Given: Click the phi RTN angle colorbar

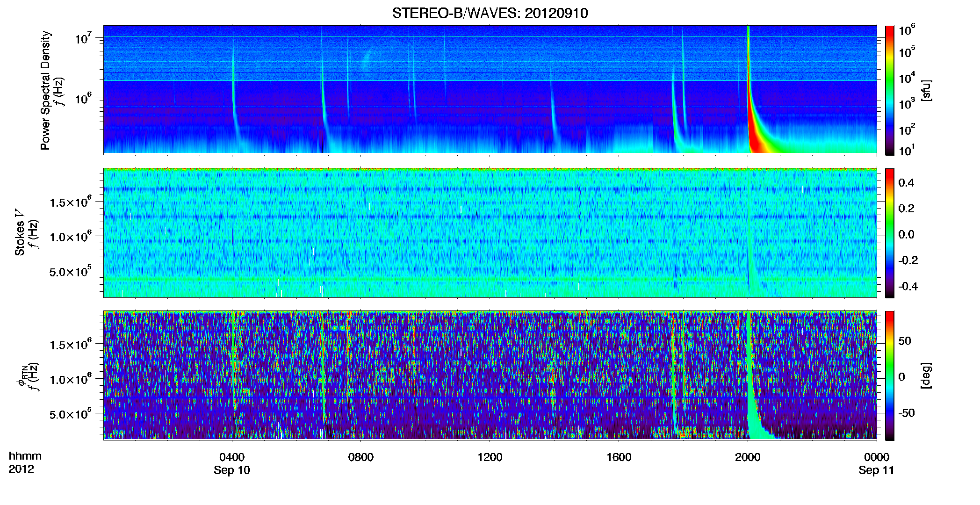Looking at the screenshot, I should [890, 375].
